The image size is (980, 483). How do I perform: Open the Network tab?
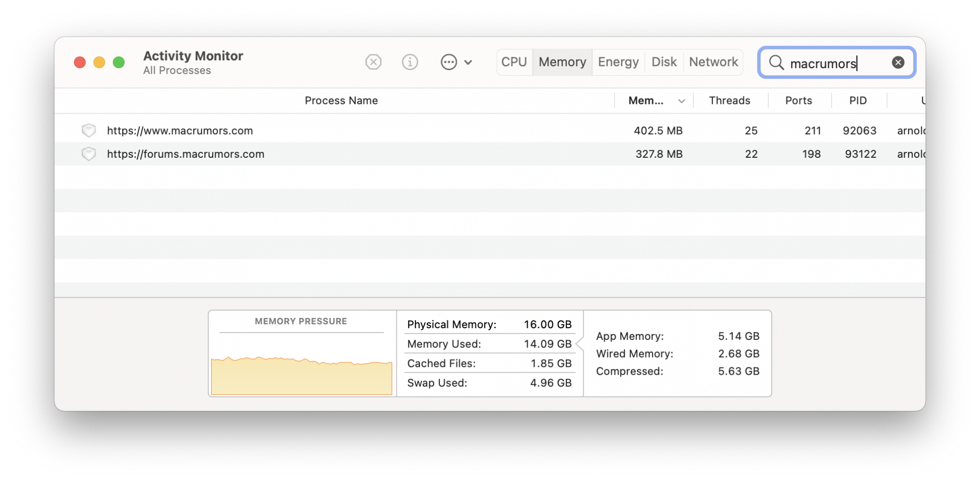(713, 62)
